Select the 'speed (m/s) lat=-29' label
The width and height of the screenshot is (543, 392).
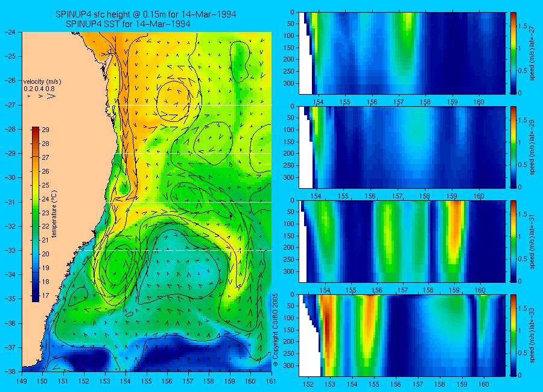pos(533,148)
